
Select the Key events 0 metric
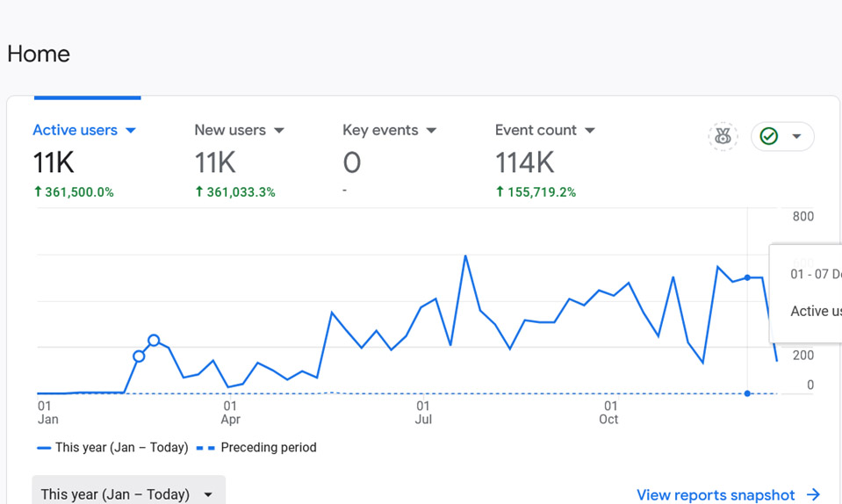tap(352, 162)
